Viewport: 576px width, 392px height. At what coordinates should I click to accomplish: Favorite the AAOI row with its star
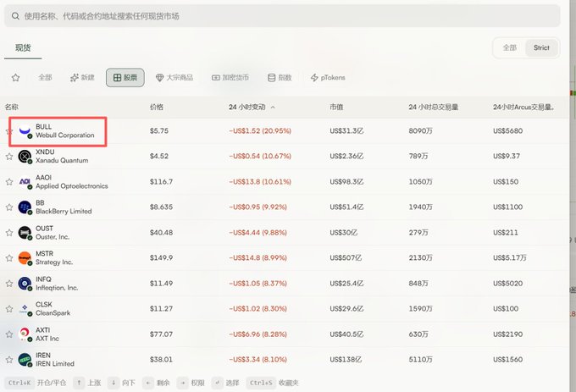9,182
